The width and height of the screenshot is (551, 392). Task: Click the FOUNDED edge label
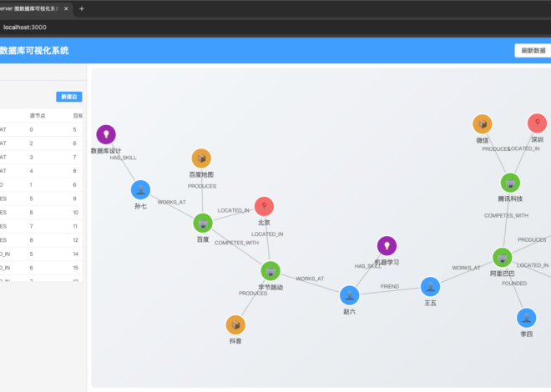point(514,284)
